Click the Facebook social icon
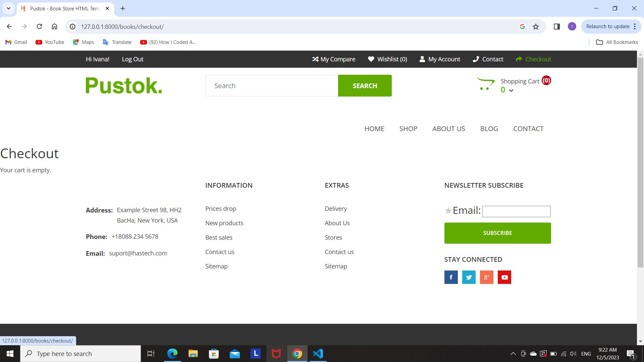 [451, 277]
